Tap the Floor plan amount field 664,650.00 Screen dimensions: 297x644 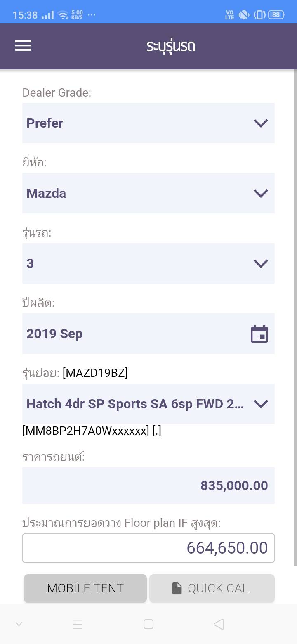(x=148, y=548)
